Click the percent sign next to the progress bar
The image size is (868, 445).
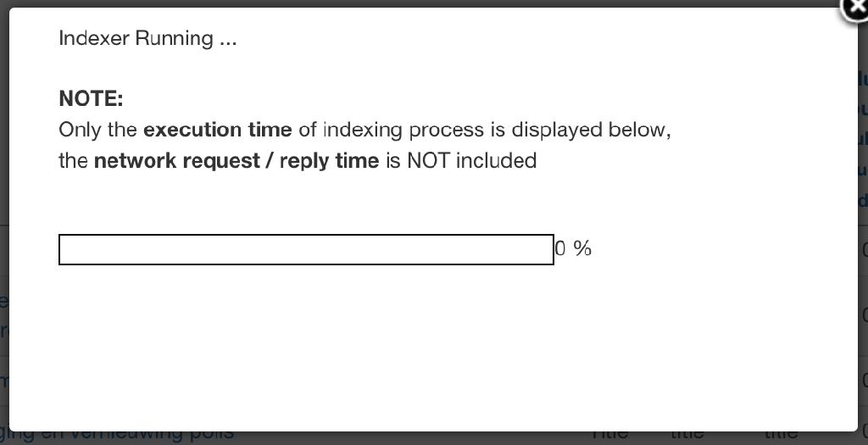(582, 248)
